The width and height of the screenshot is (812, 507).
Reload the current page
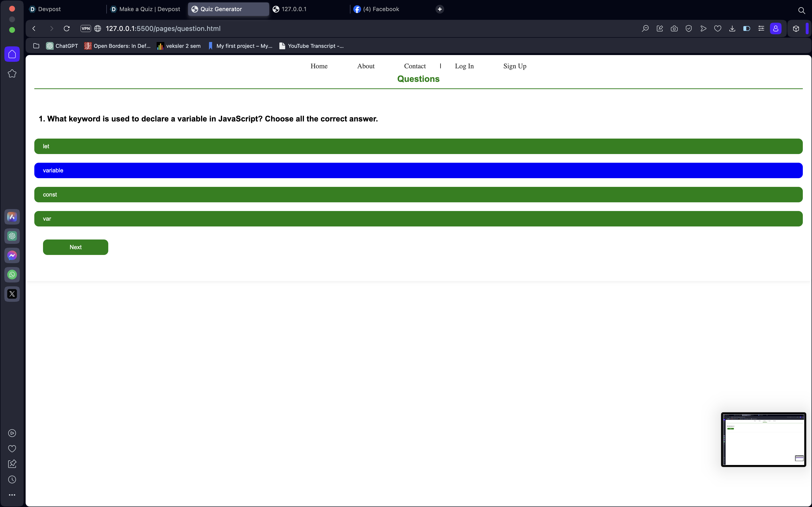(x=66, y=28)
